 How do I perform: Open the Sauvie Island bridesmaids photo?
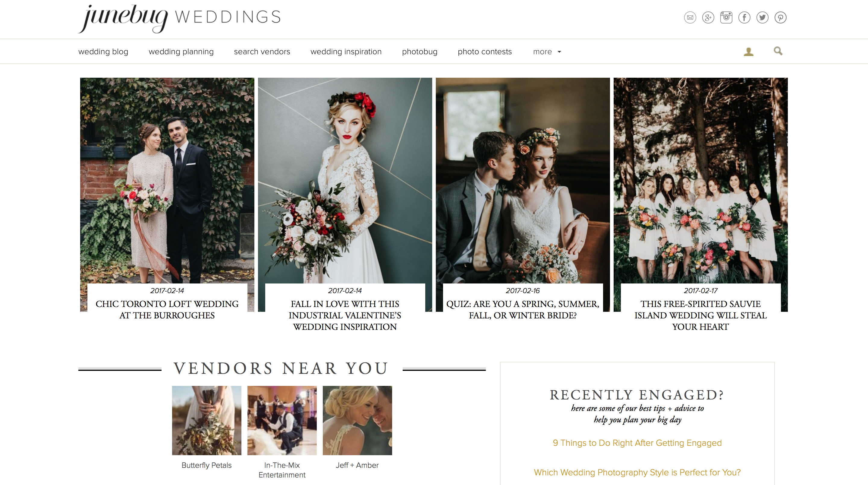(700, 180)
